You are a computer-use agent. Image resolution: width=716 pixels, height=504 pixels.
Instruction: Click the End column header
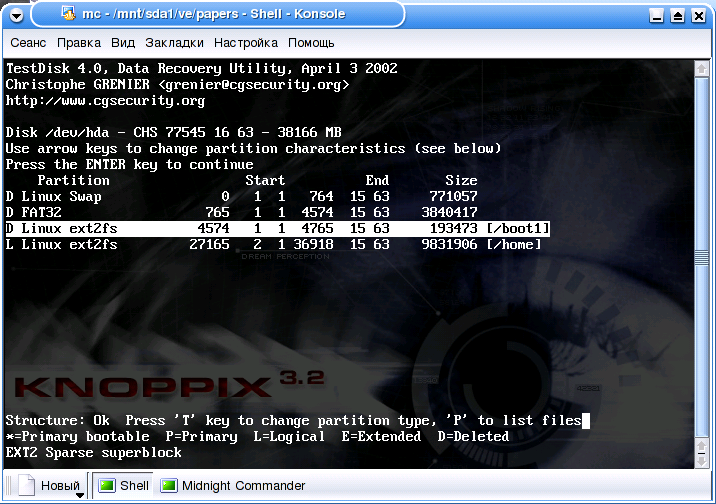coord(377,180)
